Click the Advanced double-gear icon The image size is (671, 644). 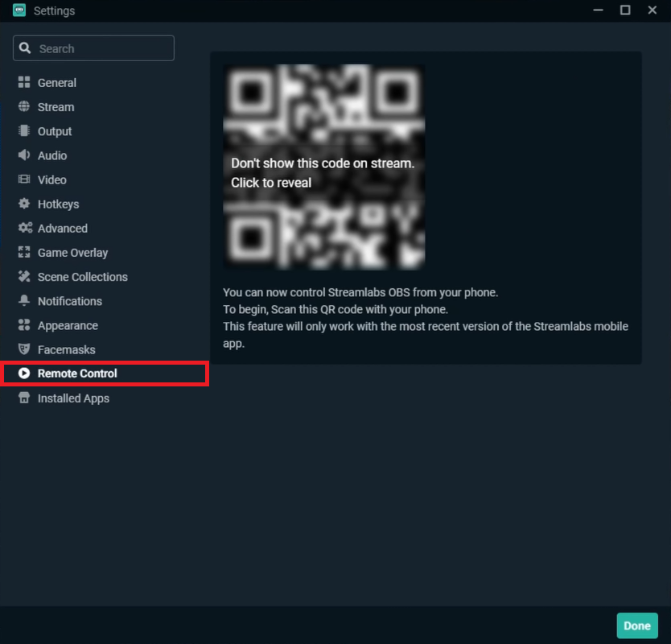25,228
